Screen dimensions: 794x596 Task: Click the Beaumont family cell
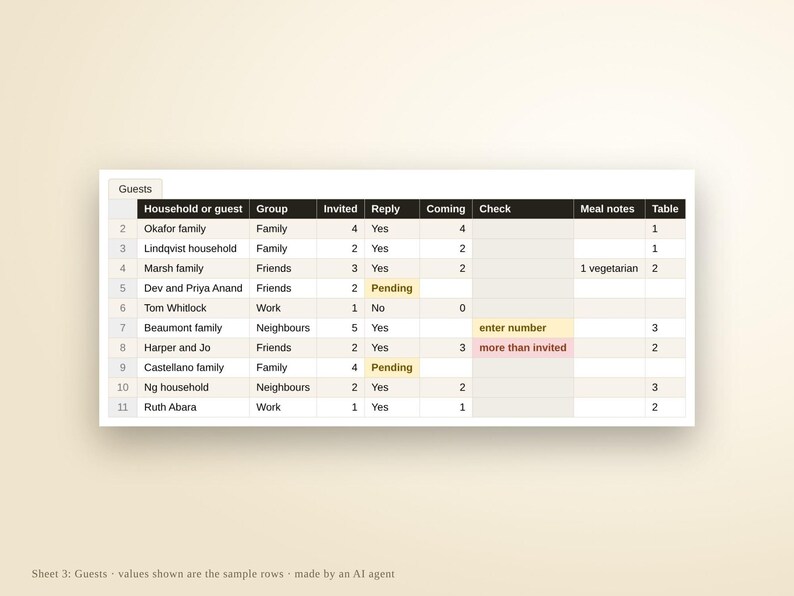193,328
